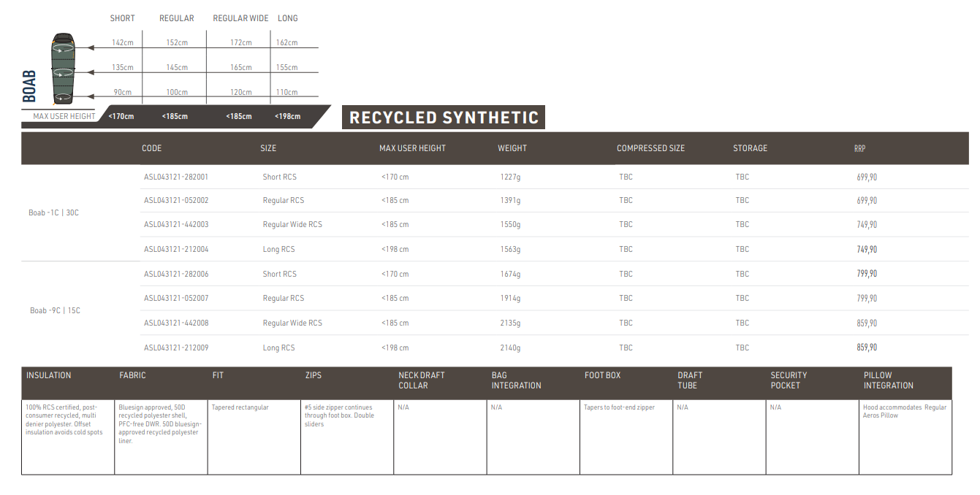
Task: Click product code ASL043121-212004
Action: [x=176, y=249]
